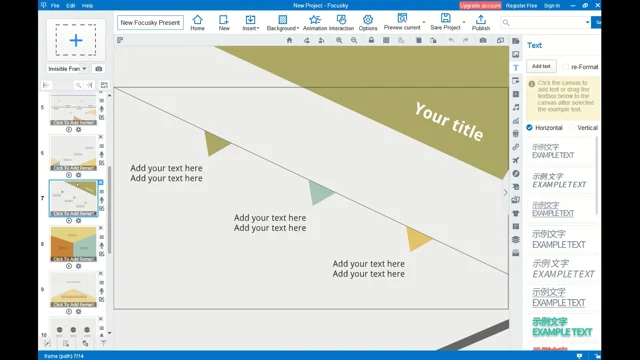Click the collapse frame list arrow icon
640x360 pixels.
coord(46,85)
